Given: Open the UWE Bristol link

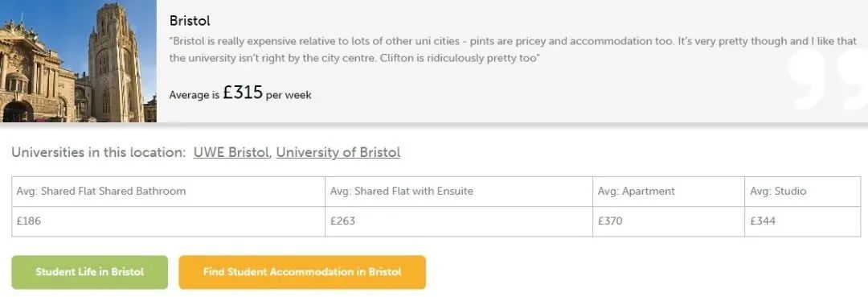Looking at the screenshot, I should (x=231, y=152).
